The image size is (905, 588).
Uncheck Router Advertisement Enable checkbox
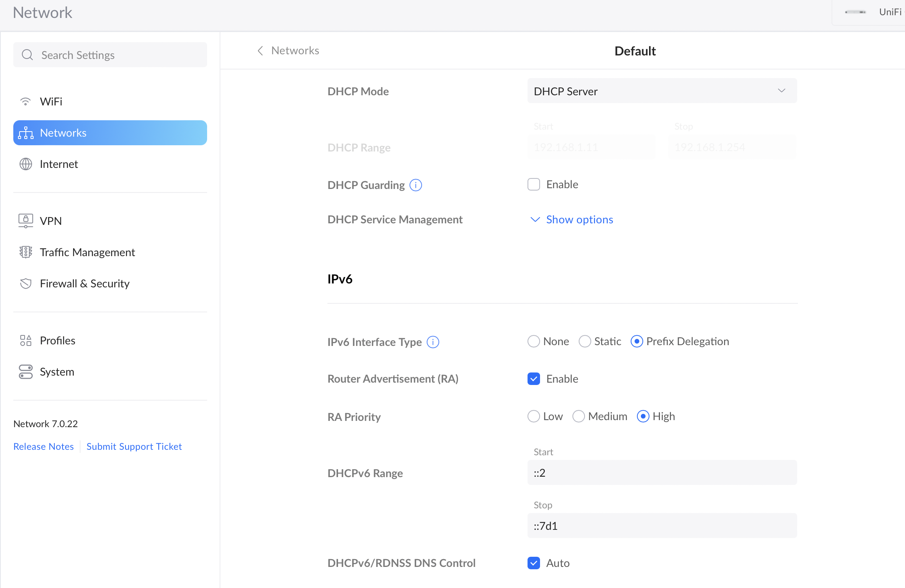[534, 379]
